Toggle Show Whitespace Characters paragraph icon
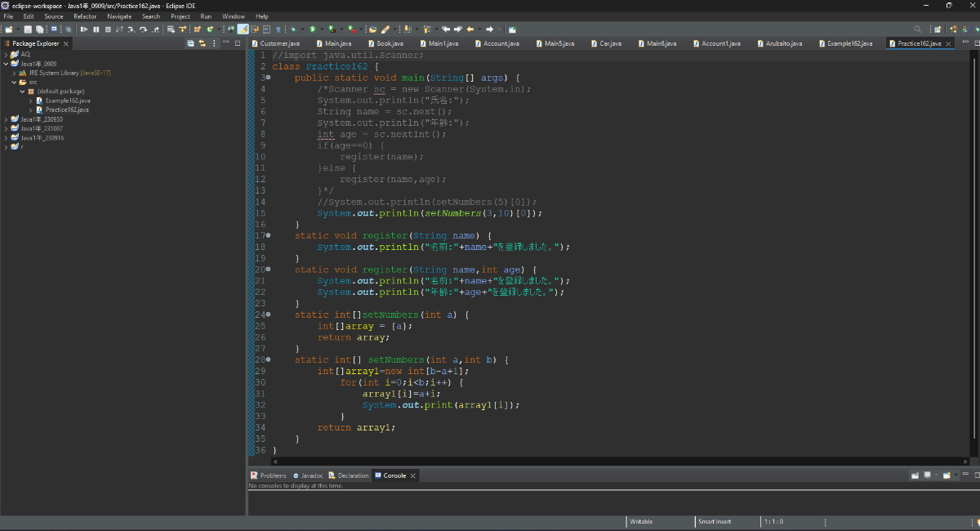 (x=278, y=29)
